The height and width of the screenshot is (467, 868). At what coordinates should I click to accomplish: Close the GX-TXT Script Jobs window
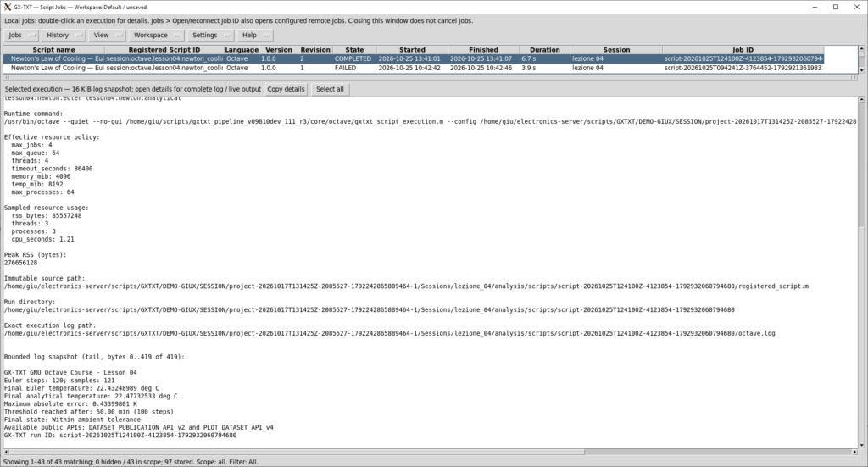pos(856,7)
